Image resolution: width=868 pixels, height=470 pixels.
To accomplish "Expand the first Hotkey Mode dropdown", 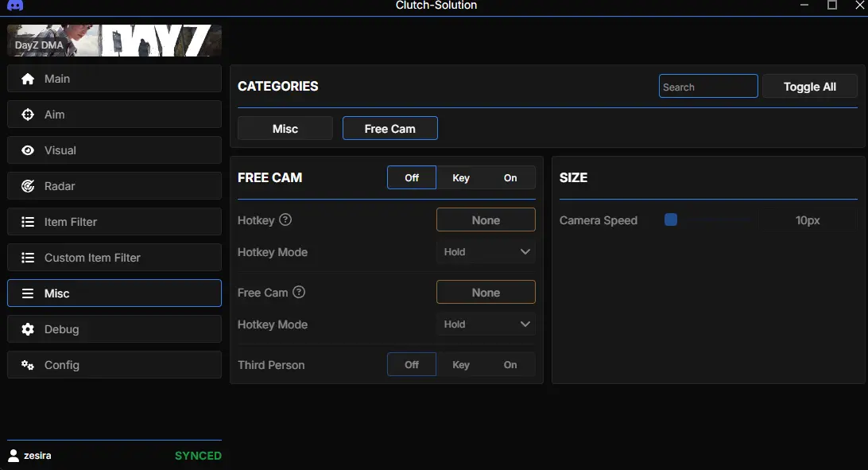I will click(486, 252).
